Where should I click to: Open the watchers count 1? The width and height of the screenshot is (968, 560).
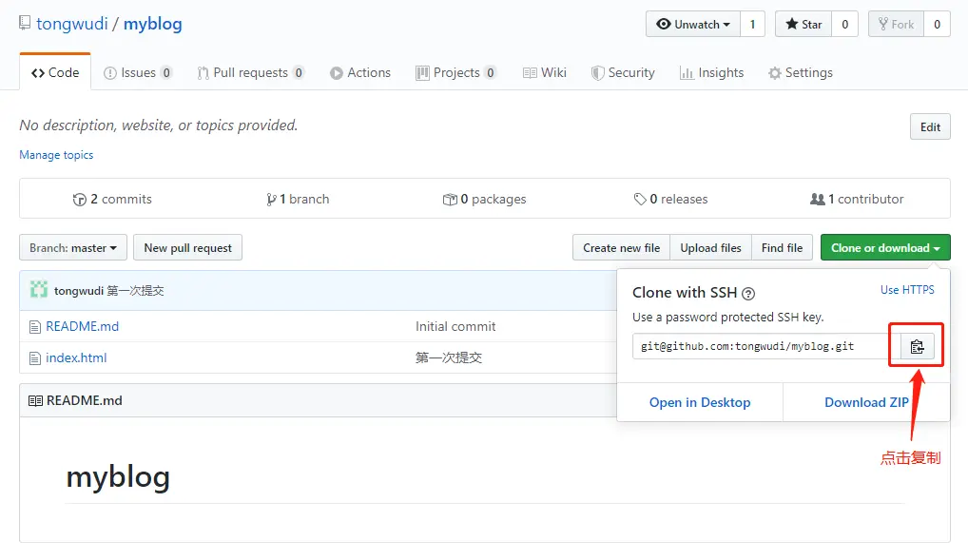pos(752,24)
